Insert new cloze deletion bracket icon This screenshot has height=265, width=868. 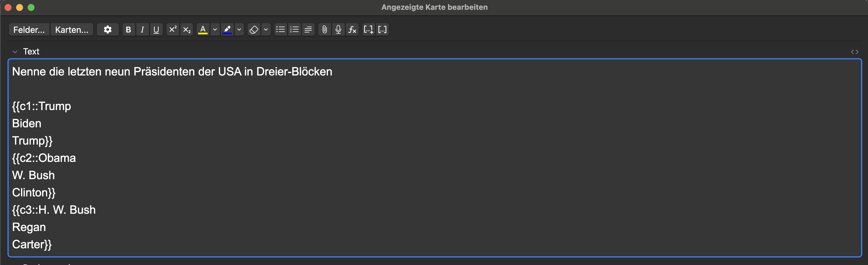(368, 30)
